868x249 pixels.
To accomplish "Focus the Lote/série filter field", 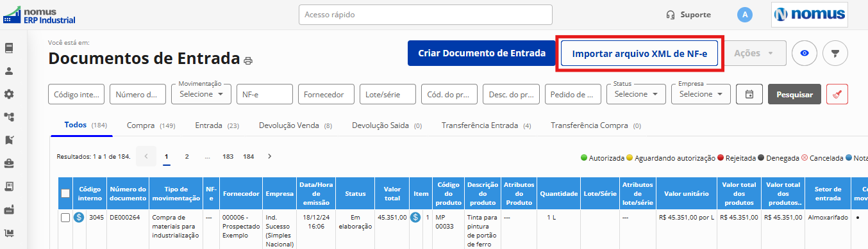I will [x=388, y=94].
